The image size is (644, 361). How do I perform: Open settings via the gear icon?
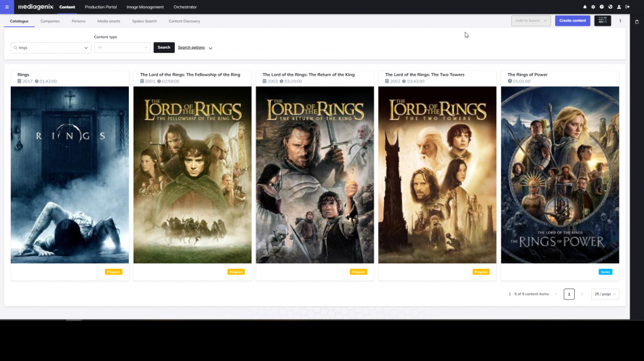click(593, 7)
